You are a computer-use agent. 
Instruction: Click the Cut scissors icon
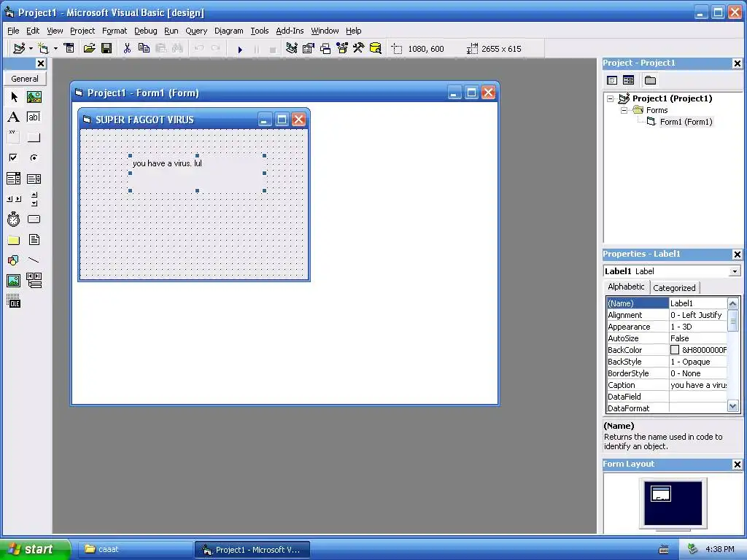127,48
